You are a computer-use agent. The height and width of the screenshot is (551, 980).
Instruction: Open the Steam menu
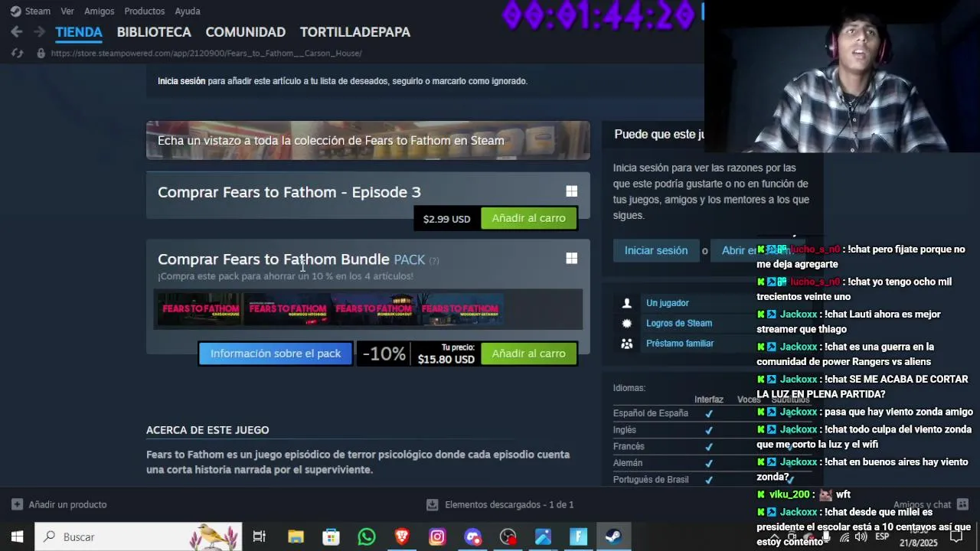pos(38,11)
